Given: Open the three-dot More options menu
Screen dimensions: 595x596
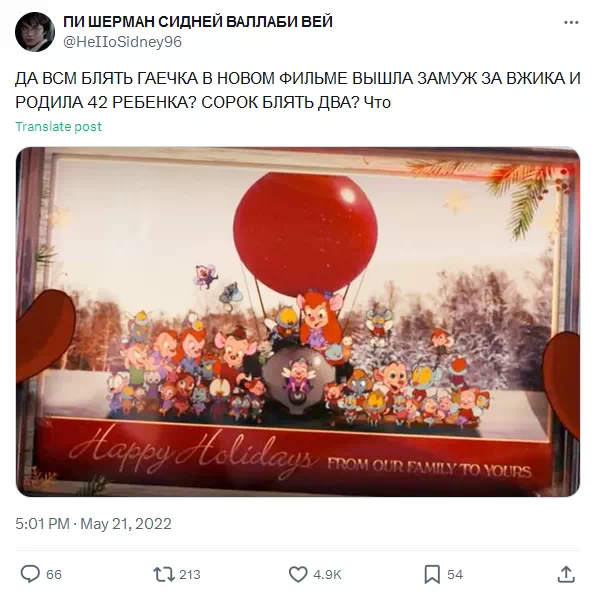Looking at the screenshot, I should (571, 23).
